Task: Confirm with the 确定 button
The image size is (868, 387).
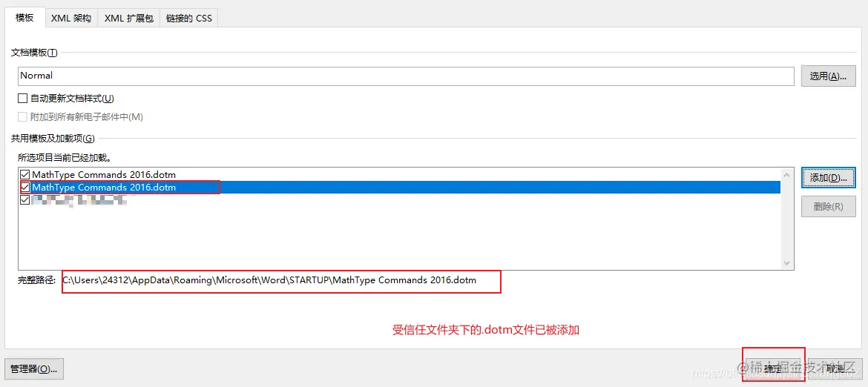Action: [773, 368]
